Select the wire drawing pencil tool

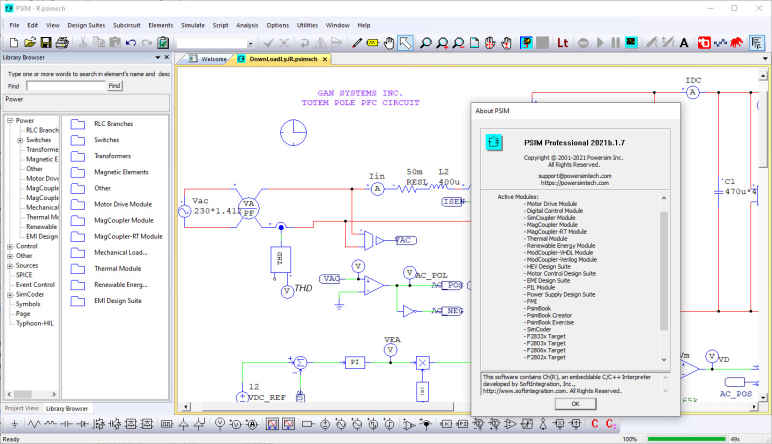coord(357,43)
